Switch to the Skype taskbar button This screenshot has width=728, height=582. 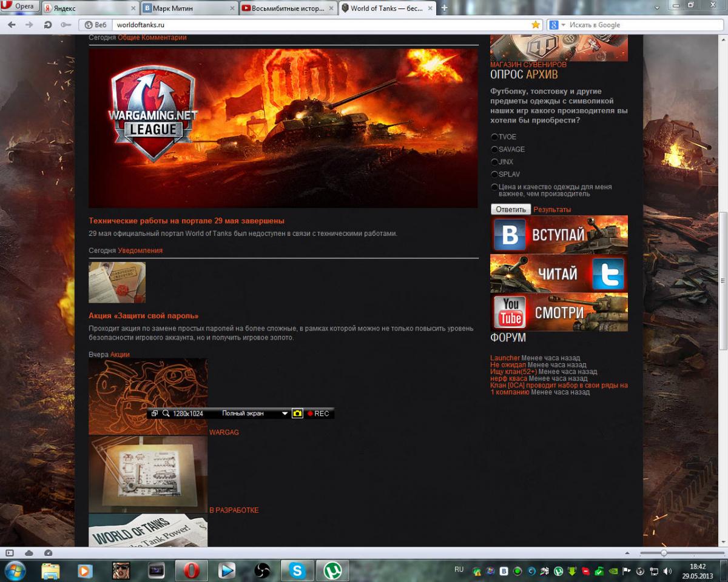[x=297, y=570]
